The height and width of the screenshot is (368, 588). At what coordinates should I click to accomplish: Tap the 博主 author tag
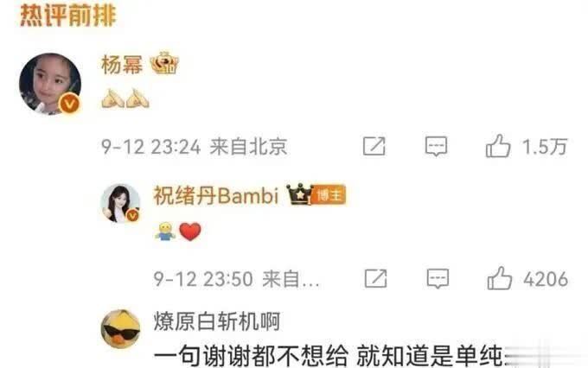click(329, 195)
